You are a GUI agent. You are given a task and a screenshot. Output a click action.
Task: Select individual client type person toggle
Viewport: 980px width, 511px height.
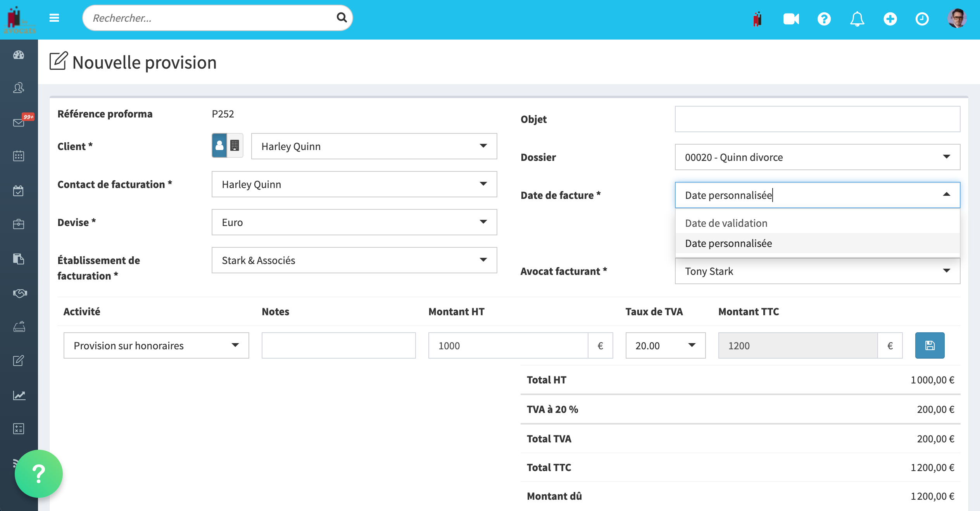[219, 145]
